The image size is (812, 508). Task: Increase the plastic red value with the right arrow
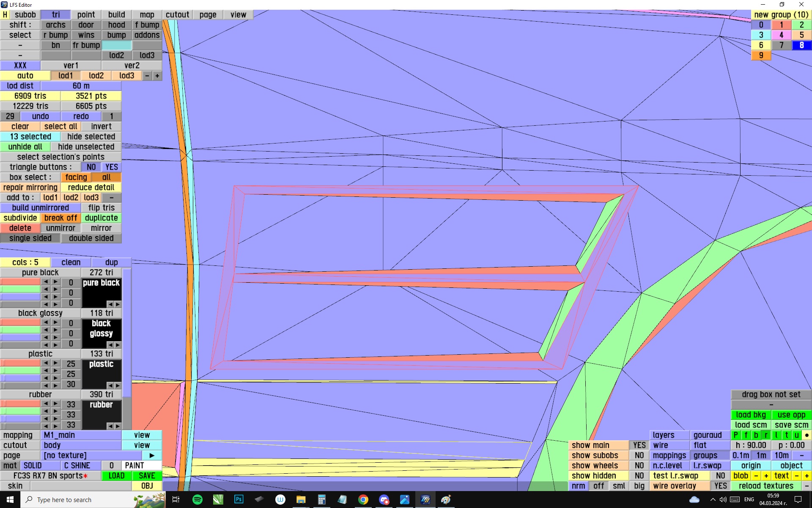point(55,363)
